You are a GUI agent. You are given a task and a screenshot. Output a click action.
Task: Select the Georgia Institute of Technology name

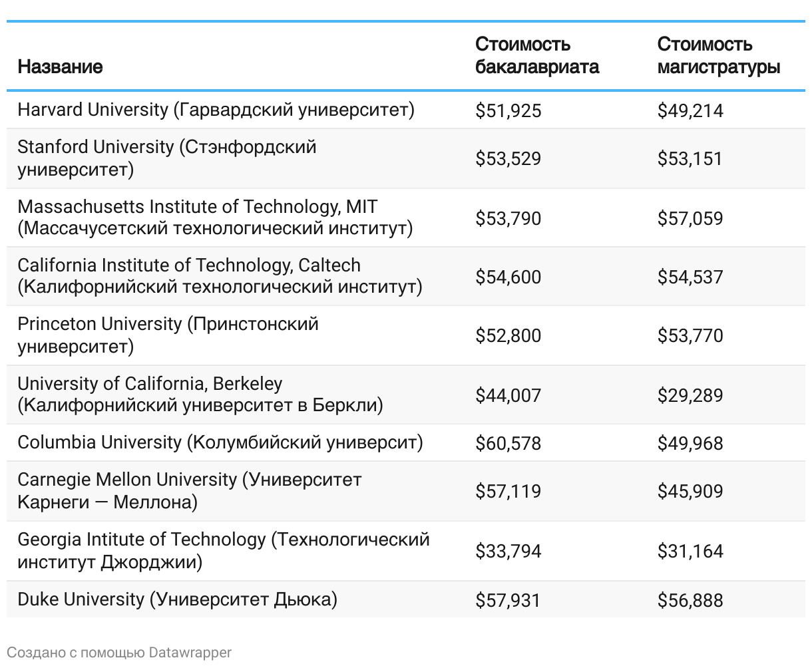[x=223, y=550]
